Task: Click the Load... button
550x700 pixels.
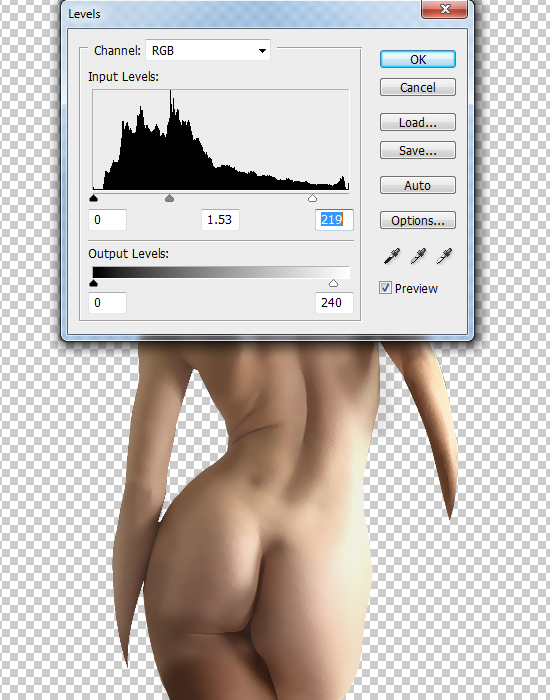Action: click(x=418, y=122)
